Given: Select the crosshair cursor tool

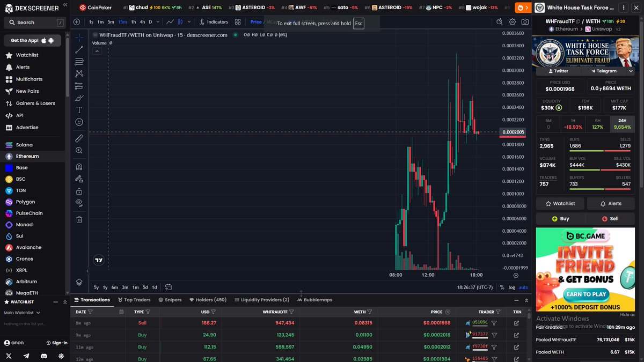Looking at the screenshot, I should click(x=79, y=38).
